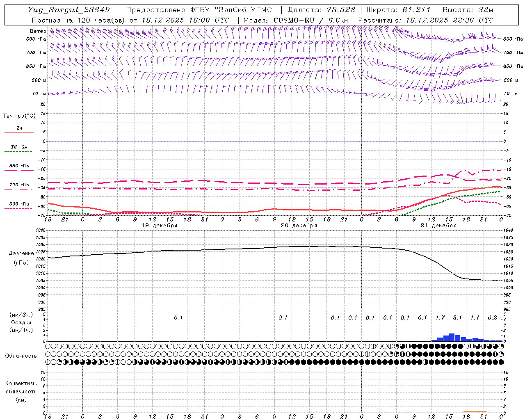This screenshot has width=525, height=420.
Task: Click the tallest blue precipitation bar
Action: pyautogui.click(x=452, y=337)
